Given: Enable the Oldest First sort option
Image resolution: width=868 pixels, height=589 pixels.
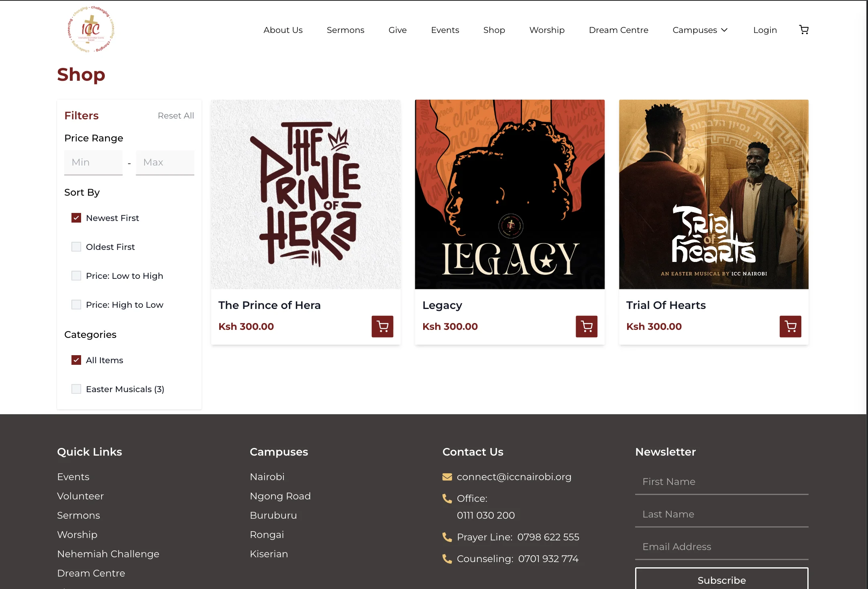Looking at the screenshot, I should (76, 247).
